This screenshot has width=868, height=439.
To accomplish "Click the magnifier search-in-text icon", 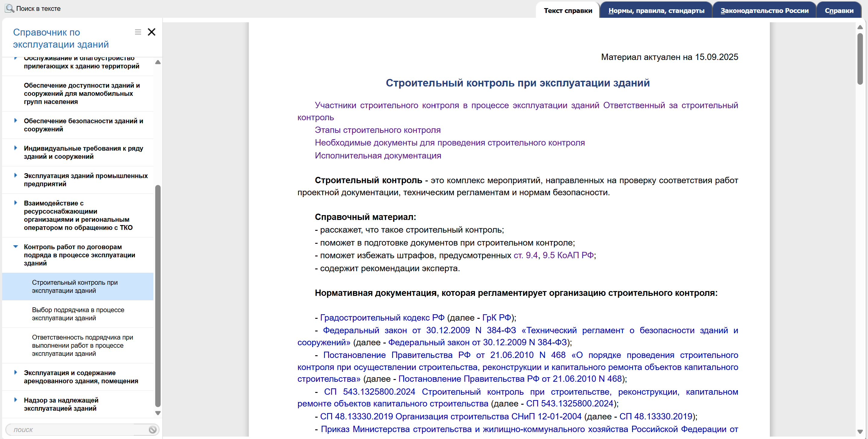I will (x=9, y=8).
